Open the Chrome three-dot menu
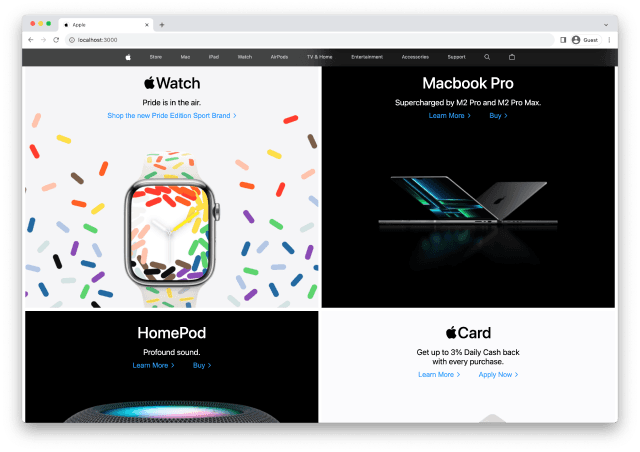 point(609,40)
